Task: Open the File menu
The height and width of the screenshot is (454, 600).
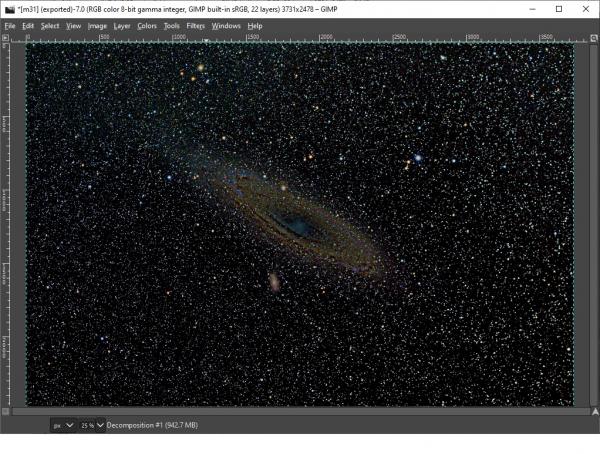Action: click(10, 26)
